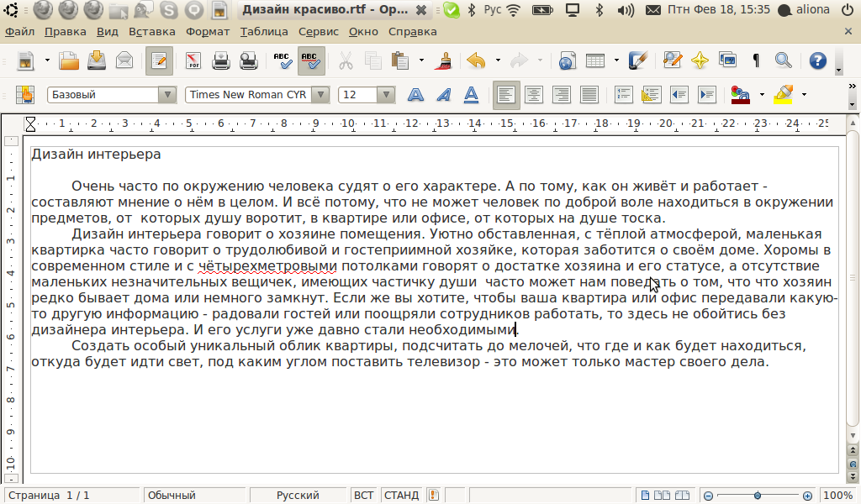This screenshot has height=504, width=861.
Task: Click the «ВСТ» insert mode status field
Action: point(363,496)
